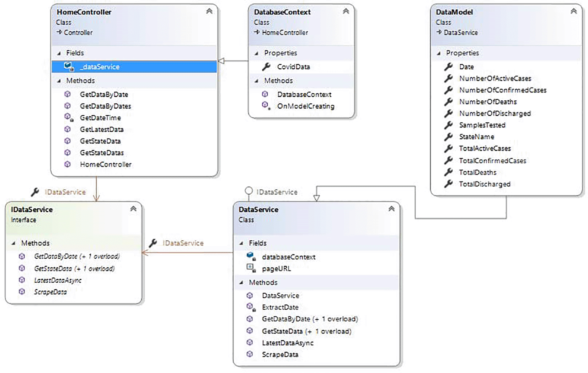This screenshot has width=588, height=373.
Task: Collapse the Methods section in DataService
Action: click(x=241, y=283)
